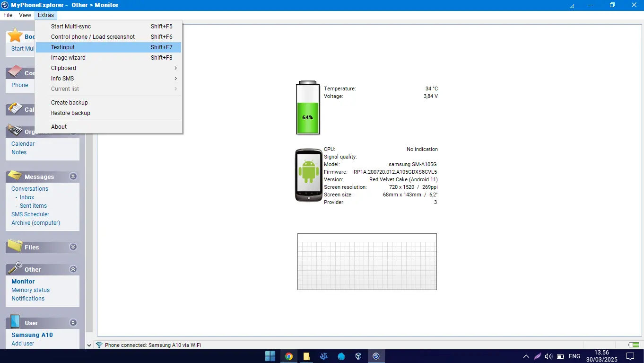Click the MyPhoneExplorer title bar icon
644x363 pixels.
point(5,5)
